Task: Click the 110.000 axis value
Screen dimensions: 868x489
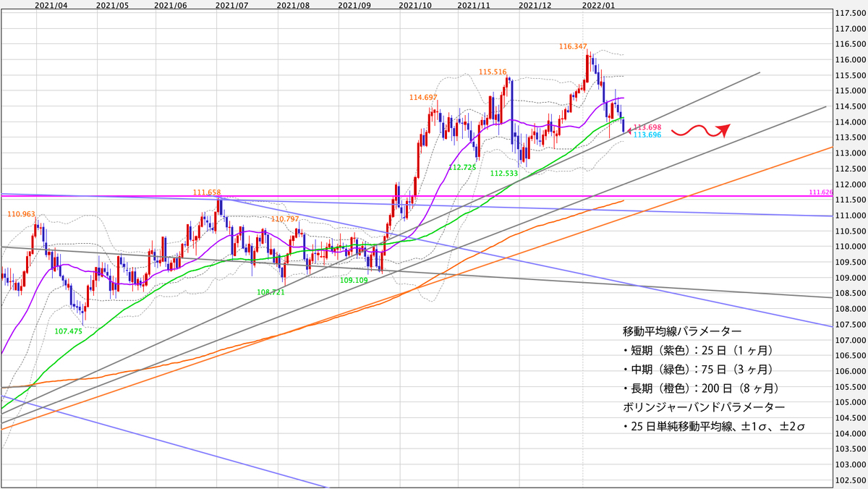Action: pos(849,247)
